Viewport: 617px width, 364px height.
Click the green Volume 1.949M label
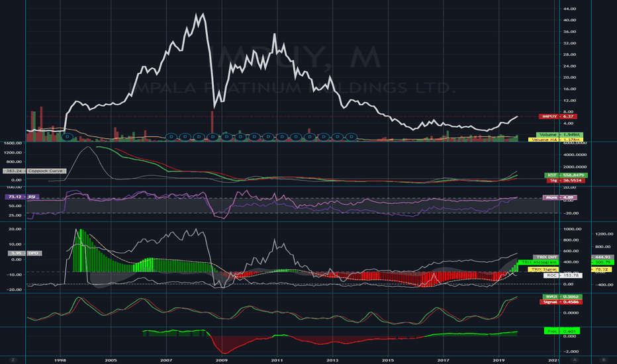click(x=559, y=134)
